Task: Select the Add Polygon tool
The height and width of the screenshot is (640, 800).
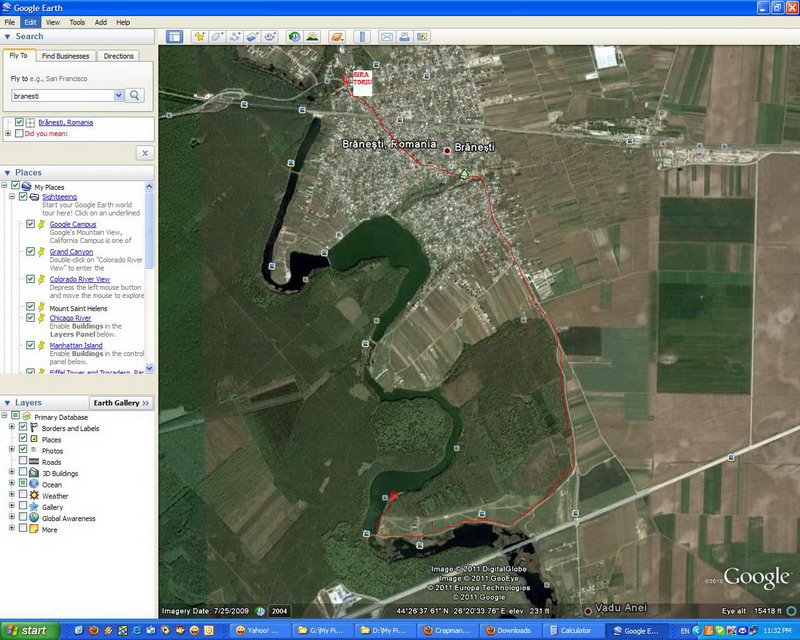Action: point(217,37)
